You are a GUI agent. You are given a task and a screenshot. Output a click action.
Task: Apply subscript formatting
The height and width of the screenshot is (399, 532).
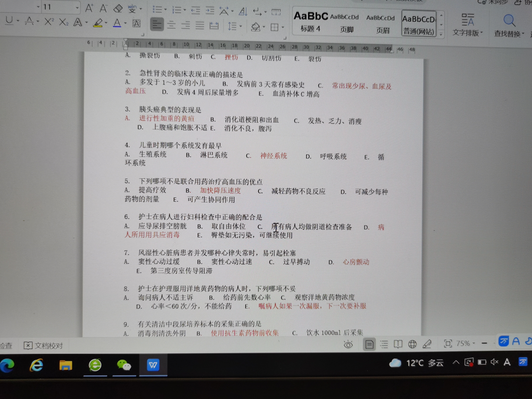click(x=64, y=22)
